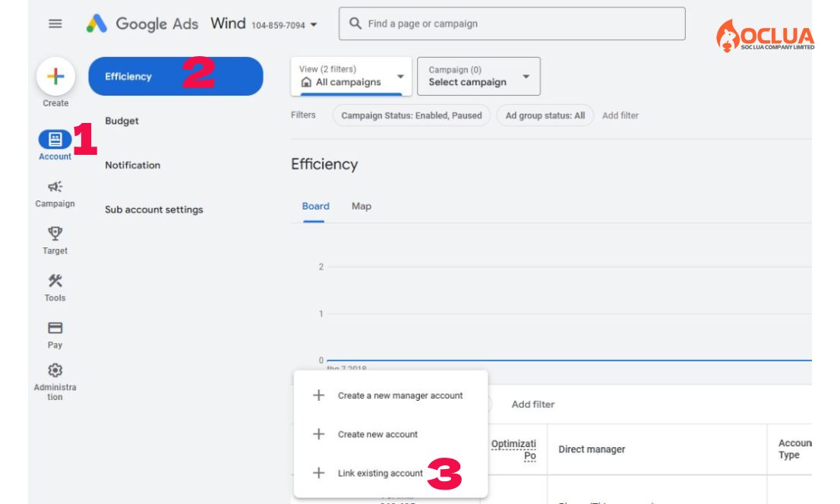840x504 pixels.
Task: Open the Account section icon
Action: (x=55, y=139)
